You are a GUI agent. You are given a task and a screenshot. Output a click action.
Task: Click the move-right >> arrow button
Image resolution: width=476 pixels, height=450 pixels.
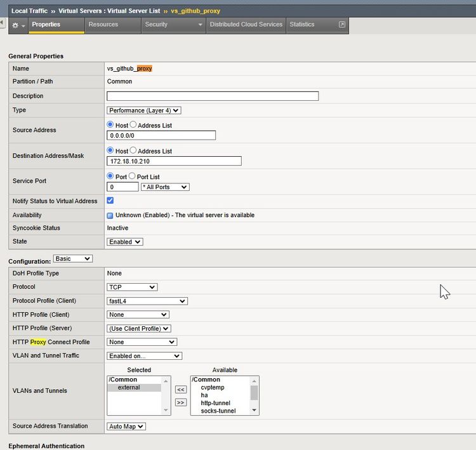click(180, 402)
